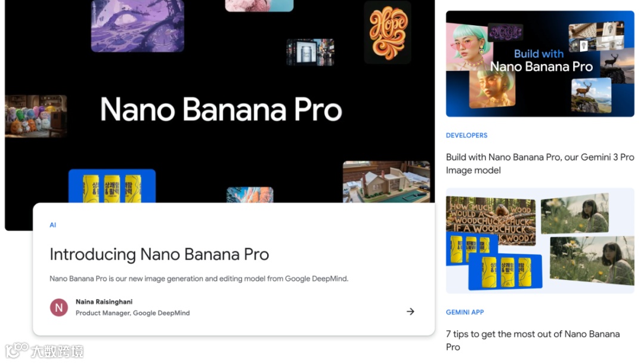Click the miniature house model thumbnail
644x363 pixels.
386,181
